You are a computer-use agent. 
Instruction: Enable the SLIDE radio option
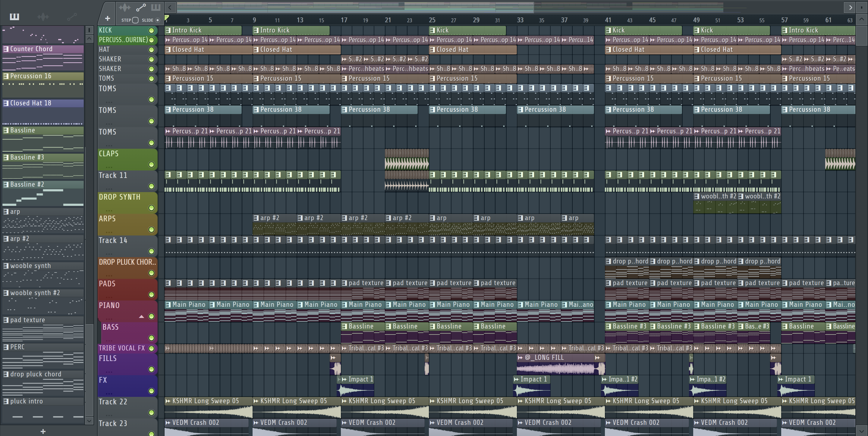pos(157,20)
